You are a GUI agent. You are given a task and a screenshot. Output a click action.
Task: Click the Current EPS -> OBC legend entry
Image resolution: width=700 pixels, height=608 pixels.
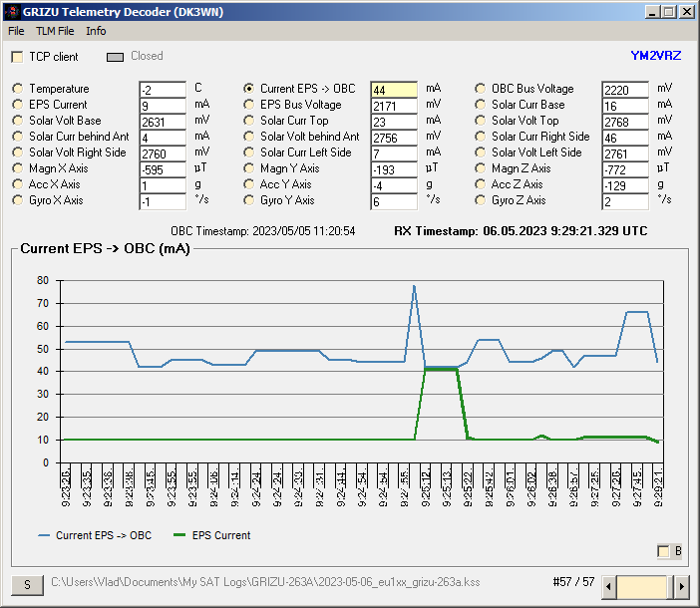click(x=95, y=535)
